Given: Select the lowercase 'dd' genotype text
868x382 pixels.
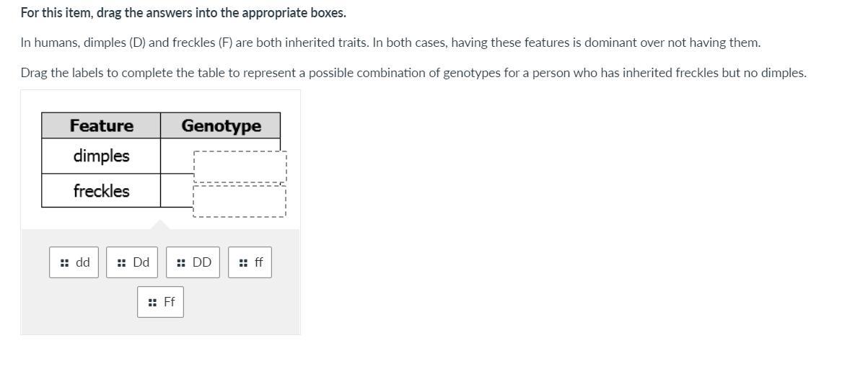Looking at the screenshot, I should pos(83,262).
